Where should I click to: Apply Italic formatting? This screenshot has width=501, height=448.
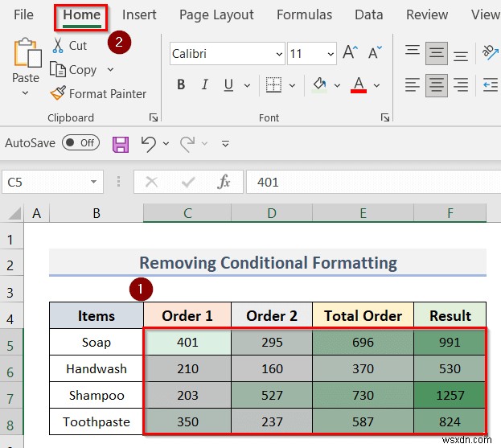coord(204,85)
